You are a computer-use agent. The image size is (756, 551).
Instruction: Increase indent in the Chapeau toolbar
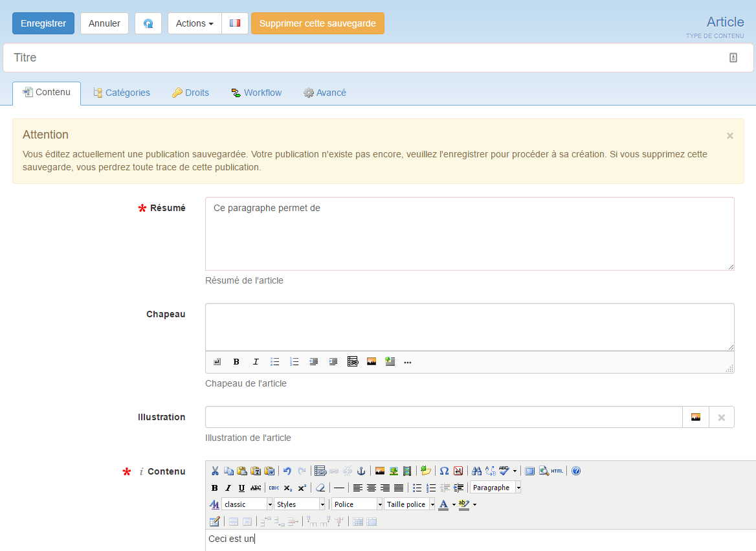[333, 362]
